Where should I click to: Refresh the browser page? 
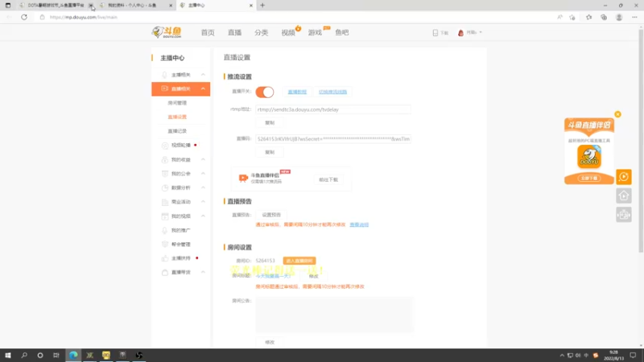(24, 17)
